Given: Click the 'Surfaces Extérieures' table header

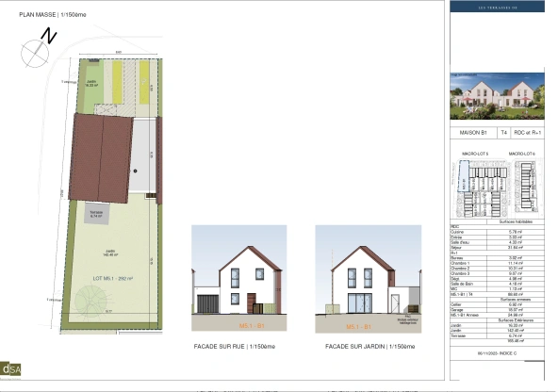Looking at the screenshot, I should click(x=516, y=320).
